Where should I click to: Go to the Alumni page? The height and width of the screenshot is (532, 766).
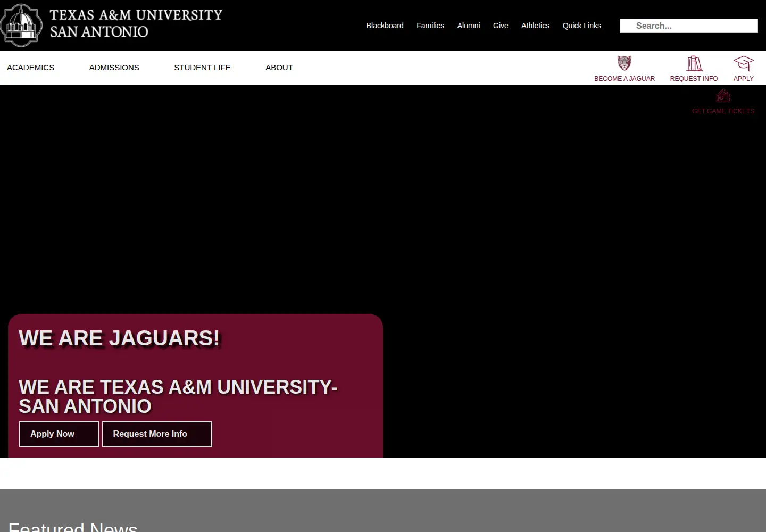click(x=469, y=26)
